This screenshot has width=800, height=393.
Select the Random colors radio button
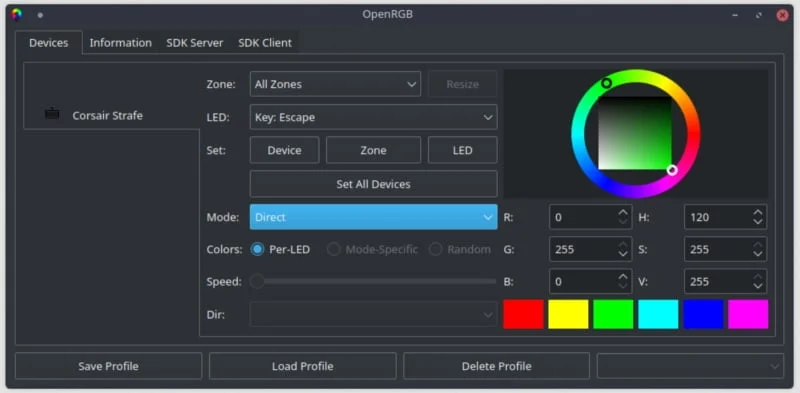coord(435,250)
